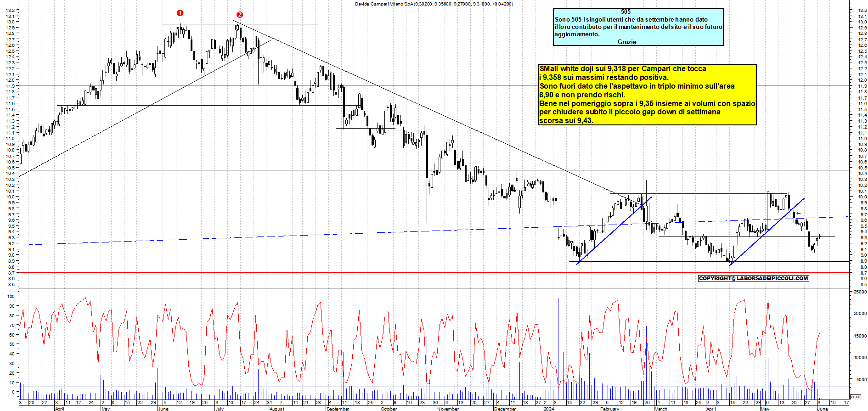
Task: Click the oscillator axis label "30"
Action: click(x=12, y=363)
